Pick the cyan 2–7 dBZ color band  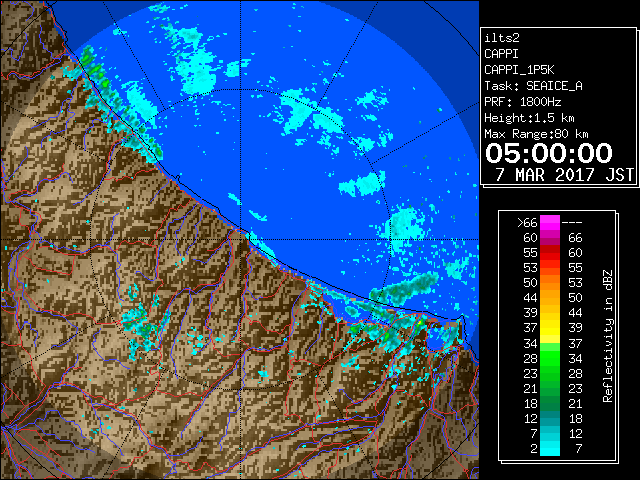(x=550, y=448)
